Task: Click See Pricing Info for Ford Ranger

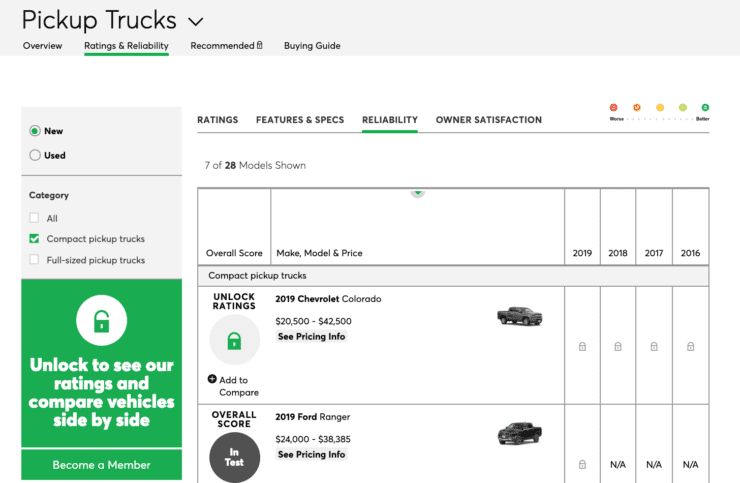Action: tap(311, 454)
